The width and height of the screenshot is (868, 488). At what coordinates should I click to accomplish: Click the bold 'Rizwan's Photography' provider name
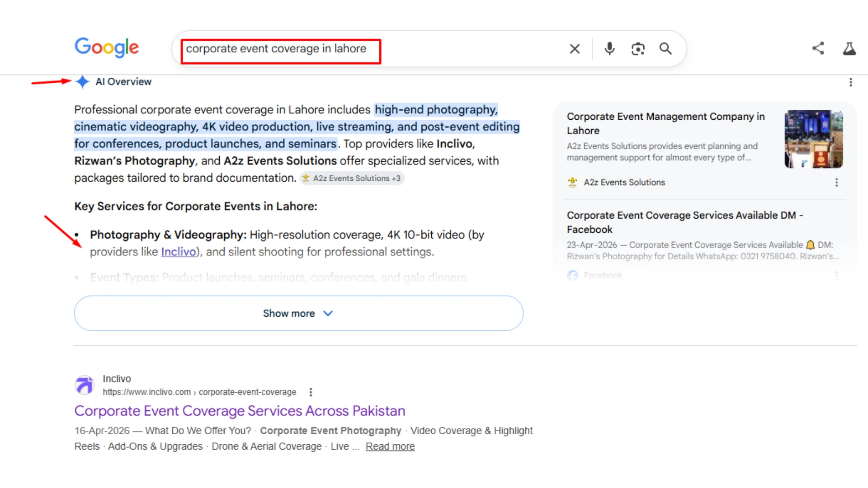pos(135,161)
